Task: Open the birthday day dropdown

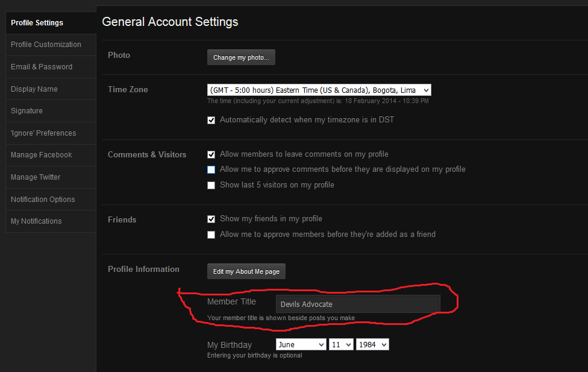Action: [341, 345]
